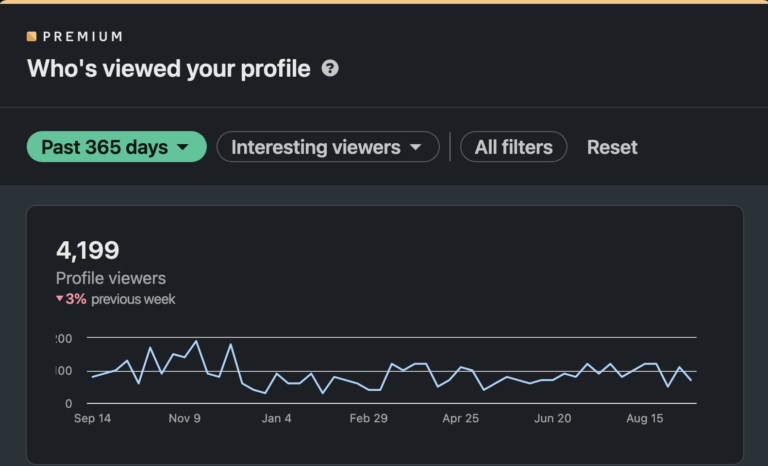Click the gold Premium badge icon
Viewport: 768px width, 466px height.
click(x=32, y=37)
